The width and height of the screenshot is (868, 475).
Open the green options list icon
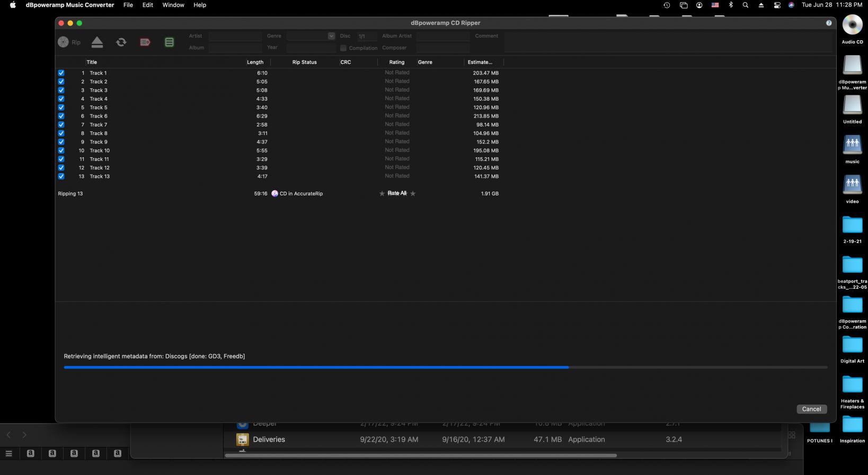pos(169,42)
